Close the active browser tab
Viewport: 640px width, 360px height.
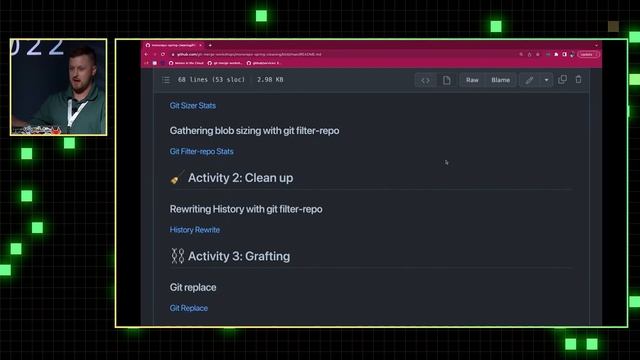pyautogui.click(x=200, y=45)
